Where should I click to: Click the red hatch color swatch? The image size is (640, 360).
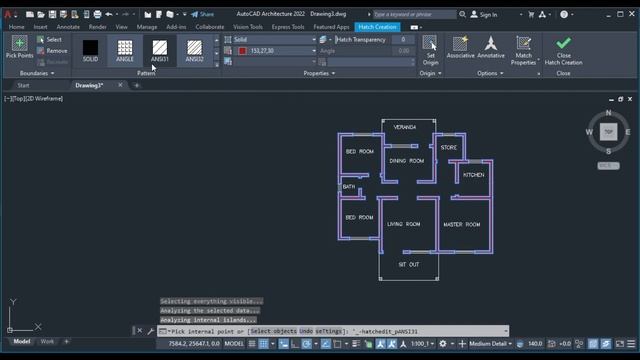(242, 51)
